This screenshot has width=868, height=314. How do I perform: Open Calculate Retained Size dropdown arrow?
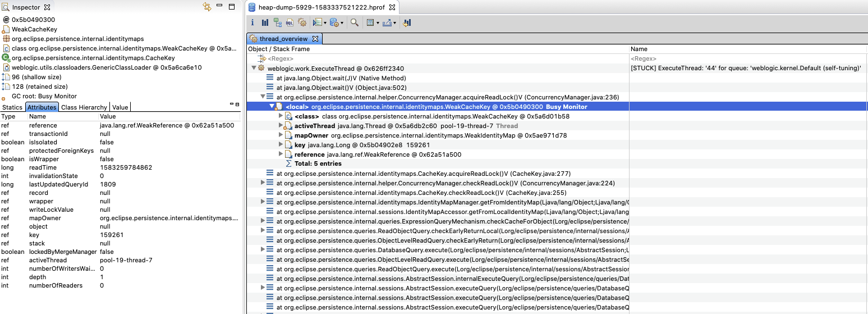[x=378, y=24]
